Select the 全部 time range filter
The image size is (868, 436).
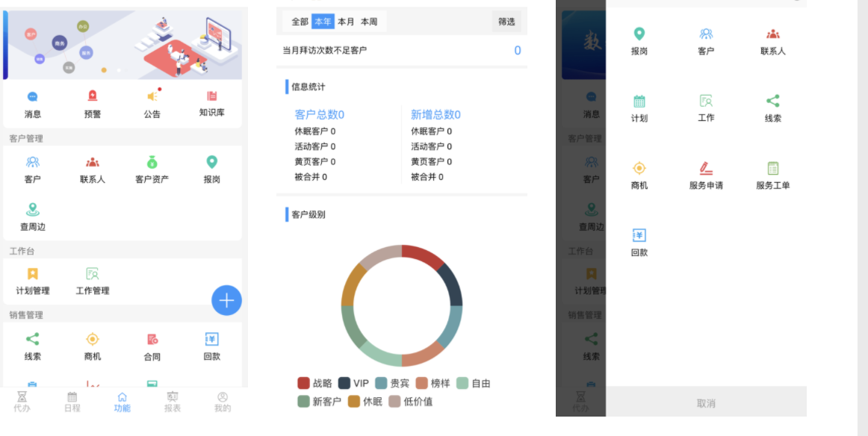click(x=300, y=22)
